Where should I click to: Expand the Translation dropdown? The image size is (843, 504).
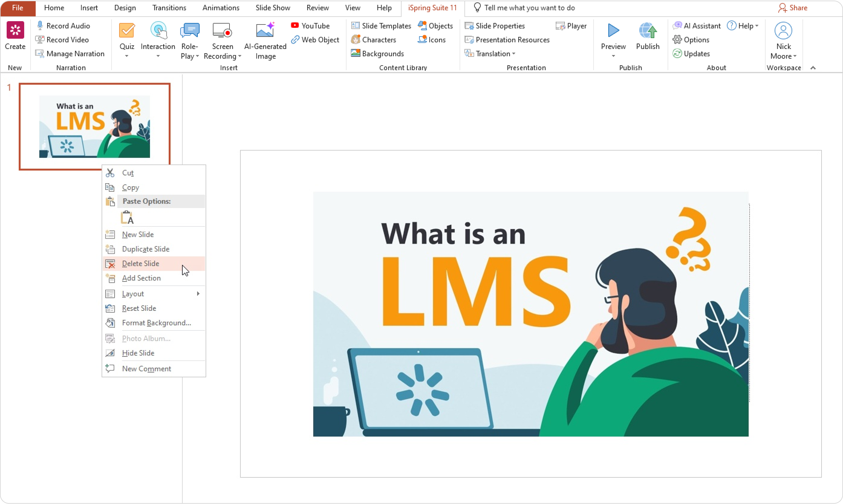point(513,54)
